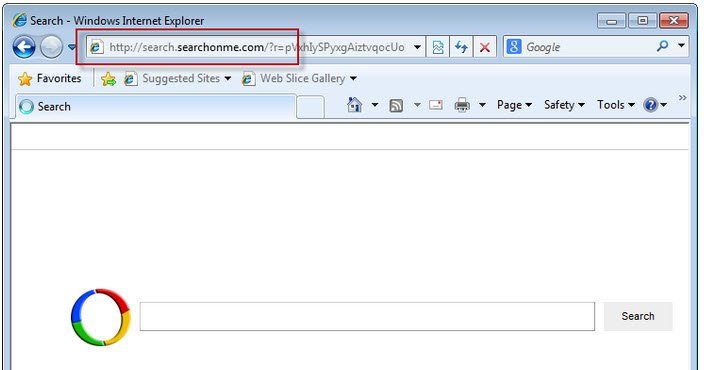The width and height of the screenshot is (704, 370).
Task: Open the Tools menu
Action: (616, 105)
